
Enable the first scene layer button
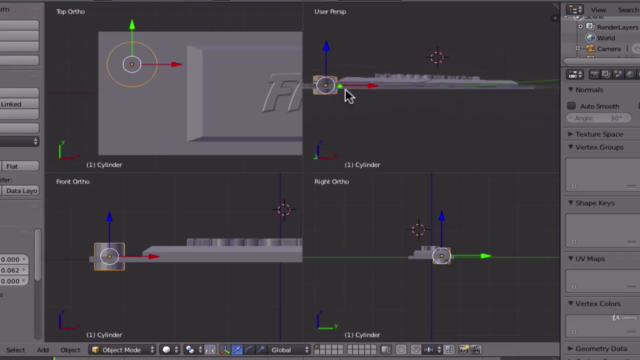pos(317,347)
